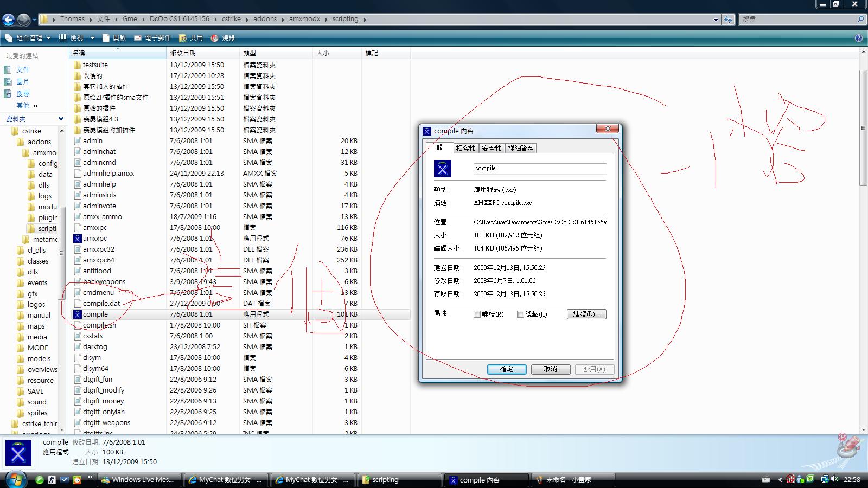Click the clock showing 22:58
The height and width of the screenshot is (488, 868).
(x=852, y=480)
